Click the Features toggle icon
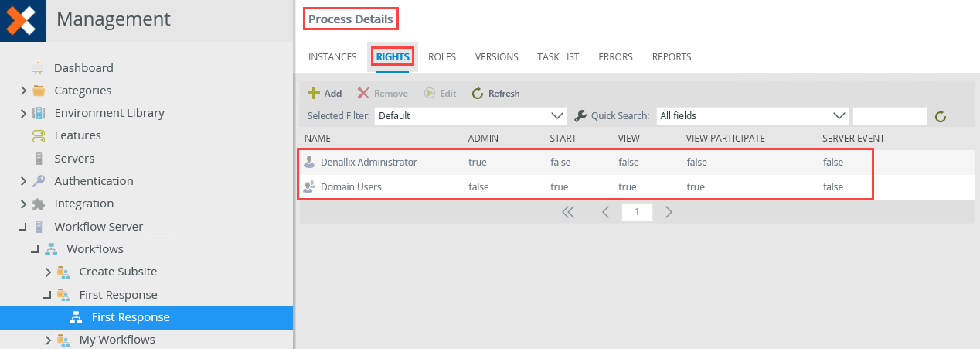The image size is (980, 349). coord(38,135)
